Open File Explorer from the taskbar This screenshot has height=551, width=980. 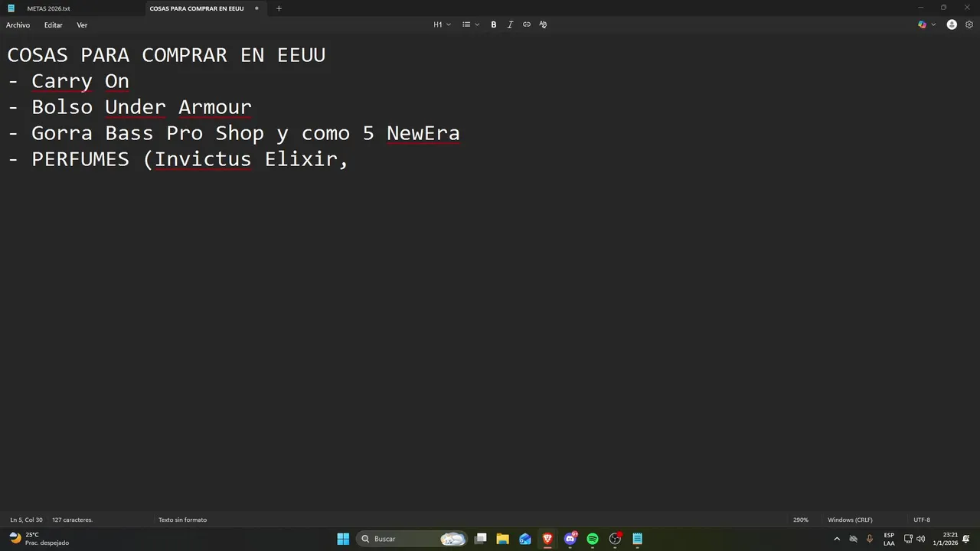pos(503,539)
